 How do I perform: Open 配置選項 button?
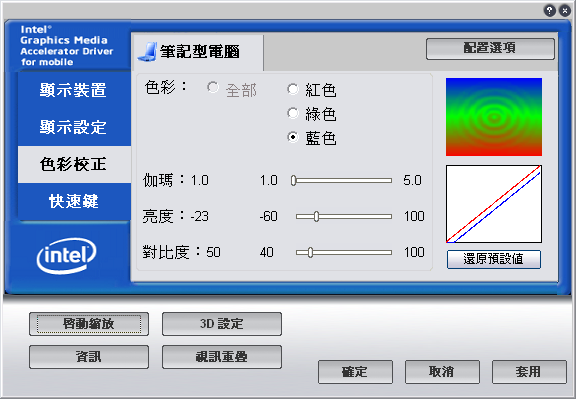click(490, 48)
